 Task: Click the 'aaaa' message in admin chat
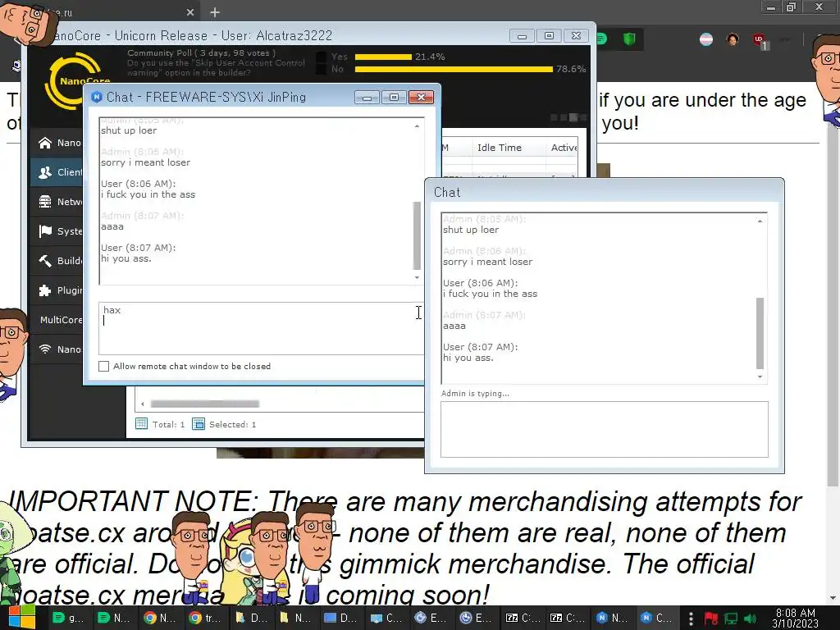coord(112,226)
